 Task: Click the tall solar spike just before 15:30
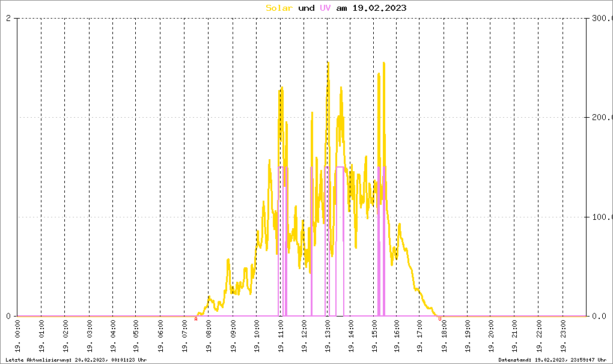384,63
